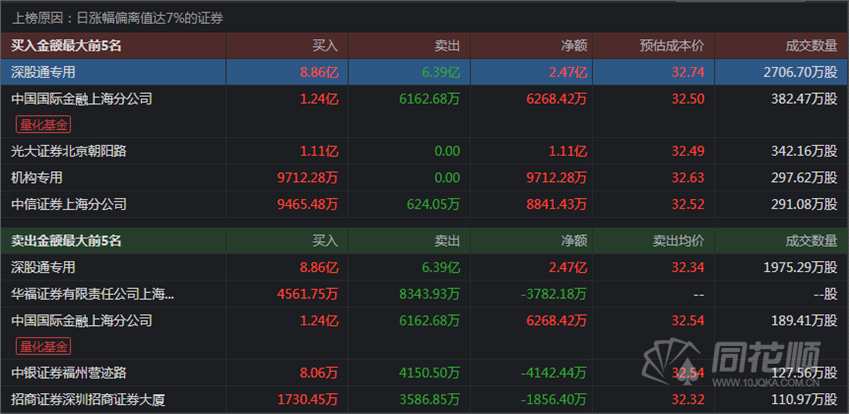Click the -4142.44万 net amount cell

tap(553, 373)
